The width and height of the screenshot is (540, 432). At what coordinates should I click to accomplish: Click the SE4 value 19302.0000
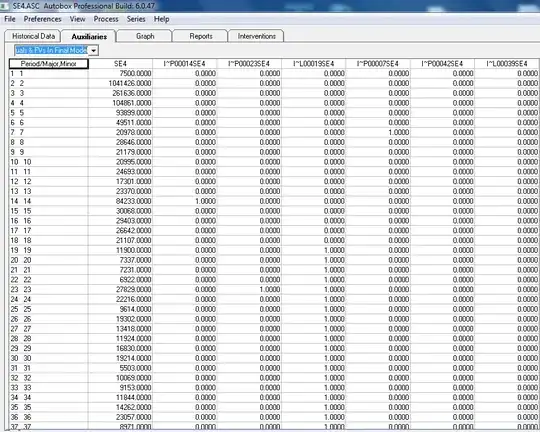121,319
